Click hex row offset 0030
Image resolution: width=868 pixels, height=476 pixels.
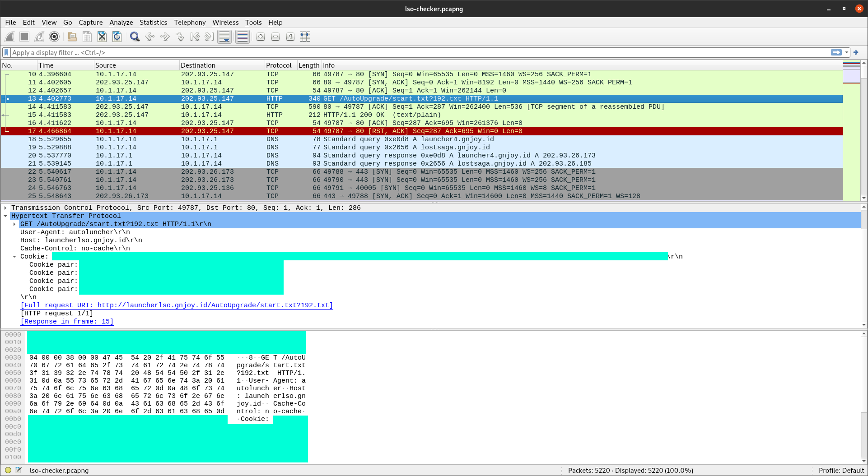[x=13, y=358]
